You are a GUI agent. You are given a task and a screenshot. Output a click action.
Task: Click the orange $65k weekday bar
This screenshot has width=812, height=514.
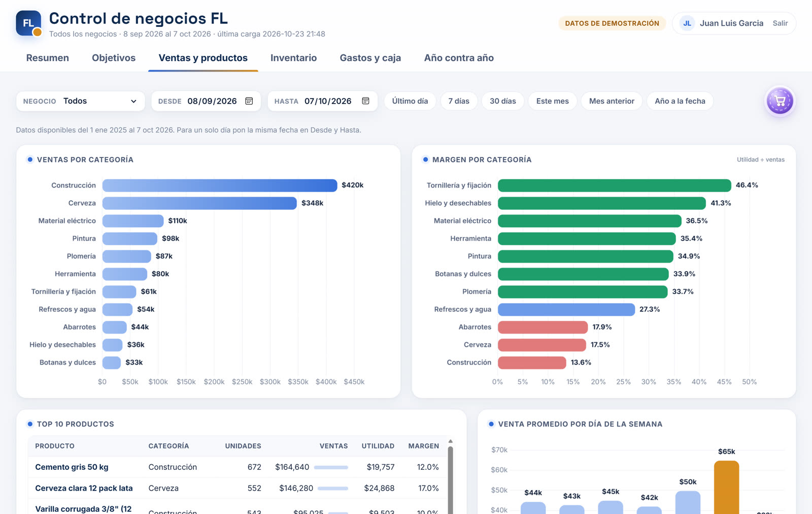click(726, 488)
